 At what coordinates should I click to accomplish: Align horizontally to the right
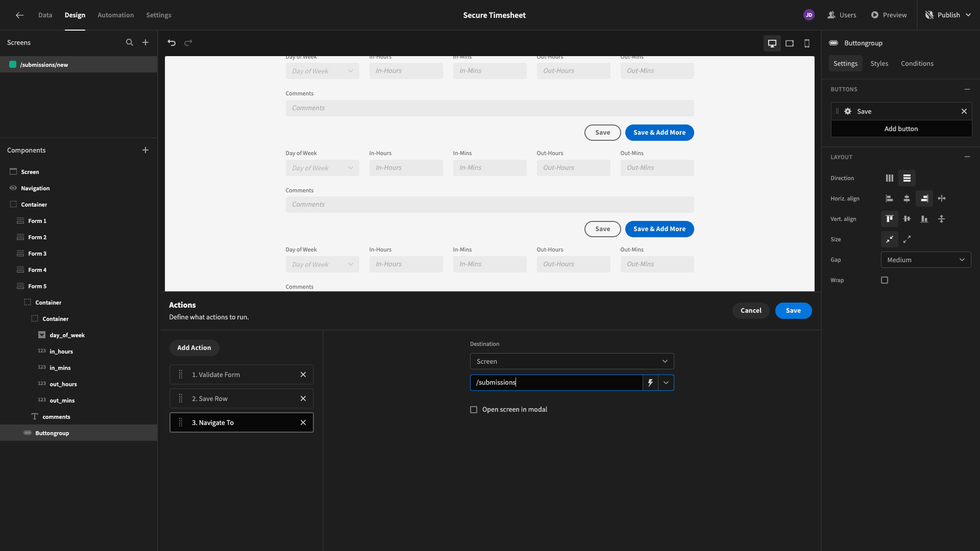coord(924,198)
